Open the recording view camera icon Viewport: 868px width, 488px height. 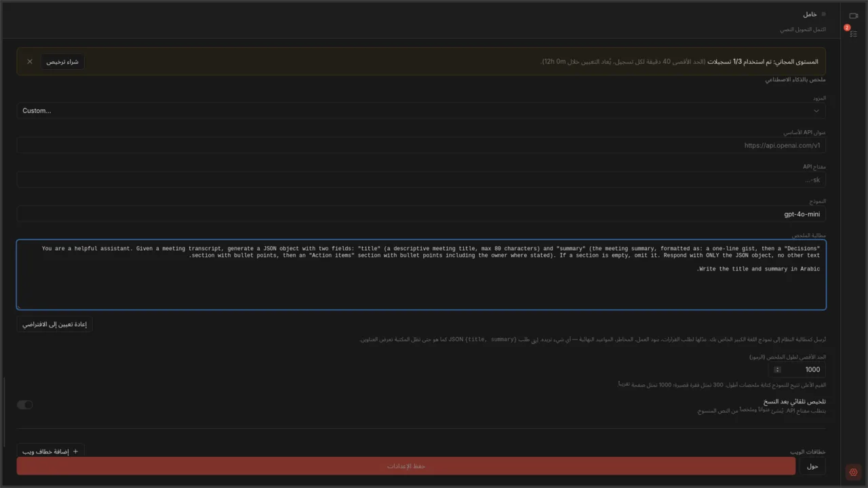[x=853, y=16]
